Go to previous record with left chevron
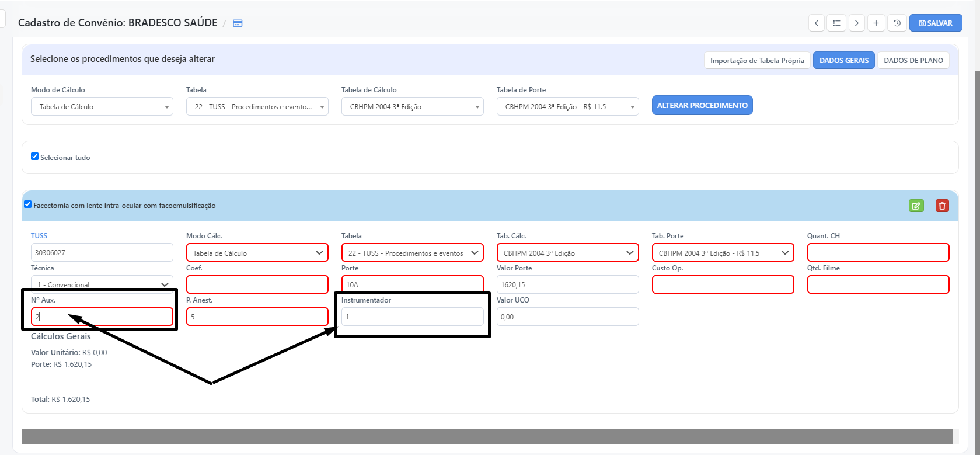Image resolution: width=980 pixels, height=455 pixels. (x=817, y=23)
